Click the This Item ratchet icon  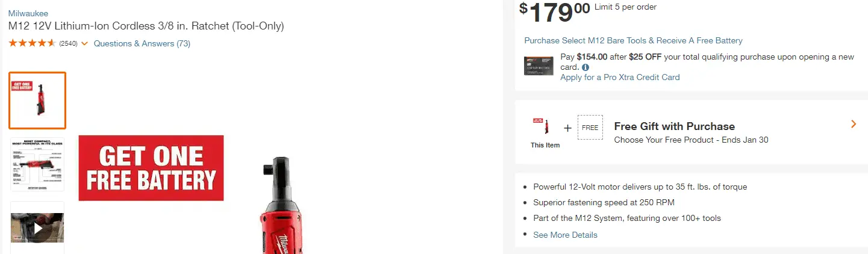coord(545,127)
